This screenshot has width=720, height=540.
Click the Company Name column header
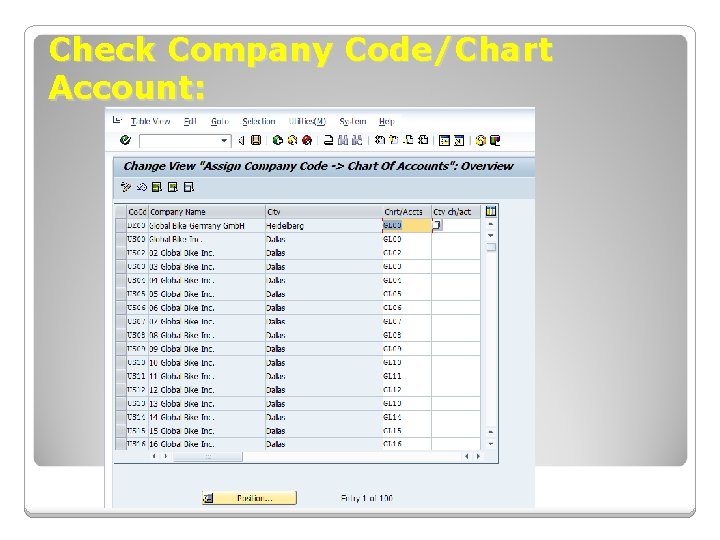207,212
